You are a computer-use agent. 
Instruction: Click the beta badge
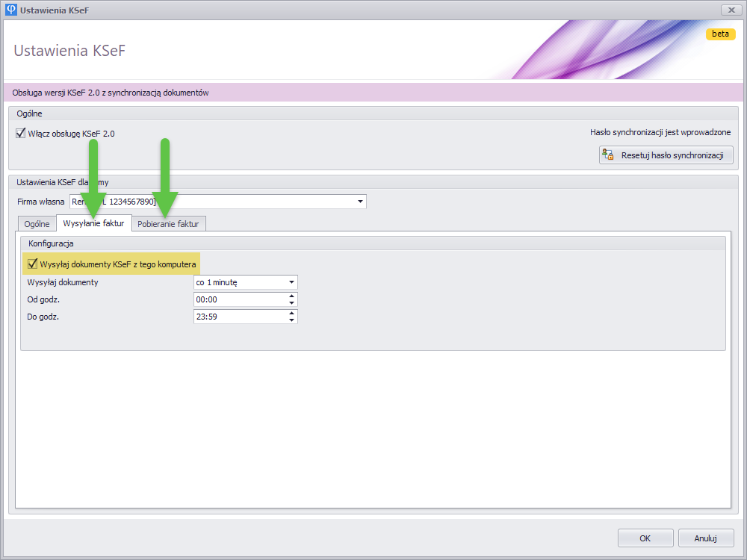tap(720, 34)
